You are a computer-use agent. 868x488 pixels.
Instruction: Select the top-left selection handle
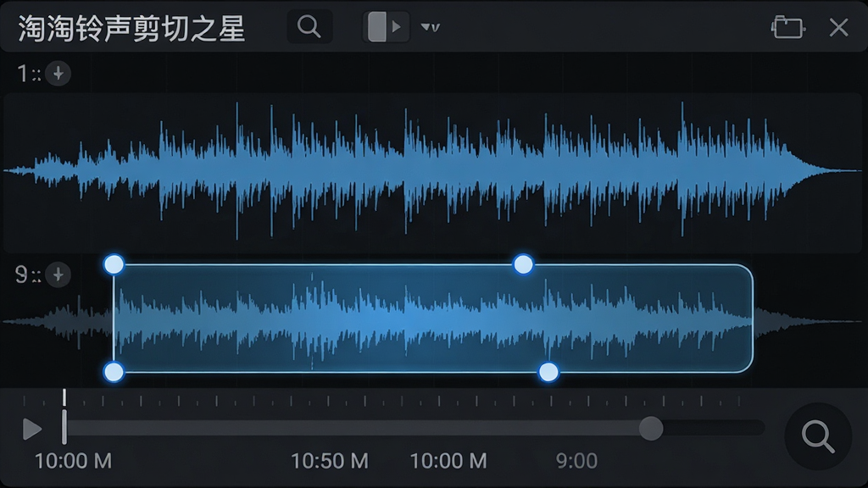[x=114, y=264]
